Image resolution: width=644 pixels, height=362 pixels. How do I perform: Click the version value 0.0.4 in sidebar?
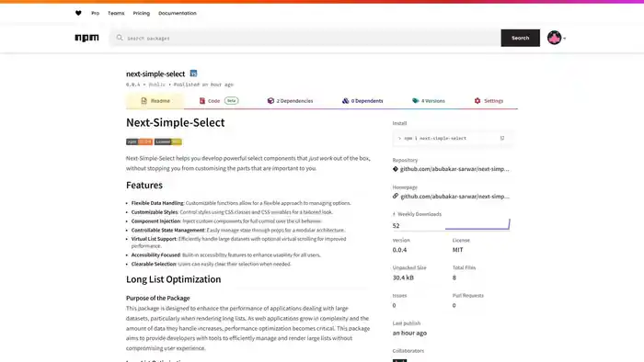399,250
